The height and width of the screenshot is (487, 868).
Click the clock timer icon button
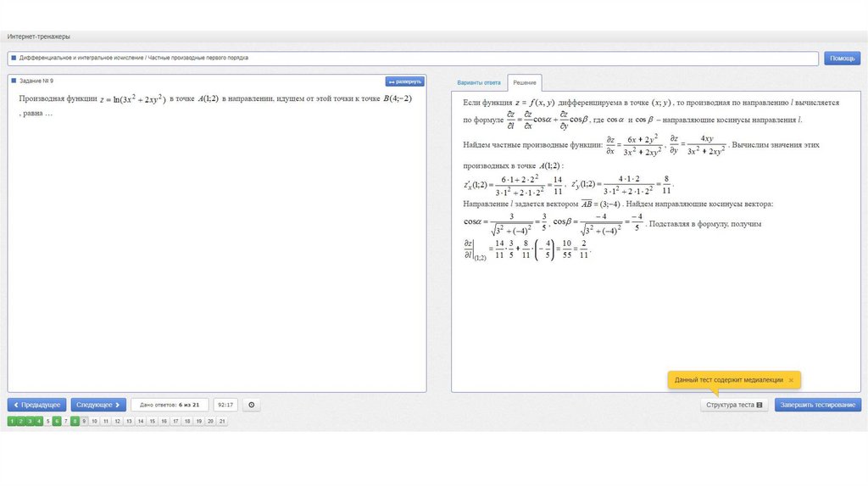(x=252, y=406)
